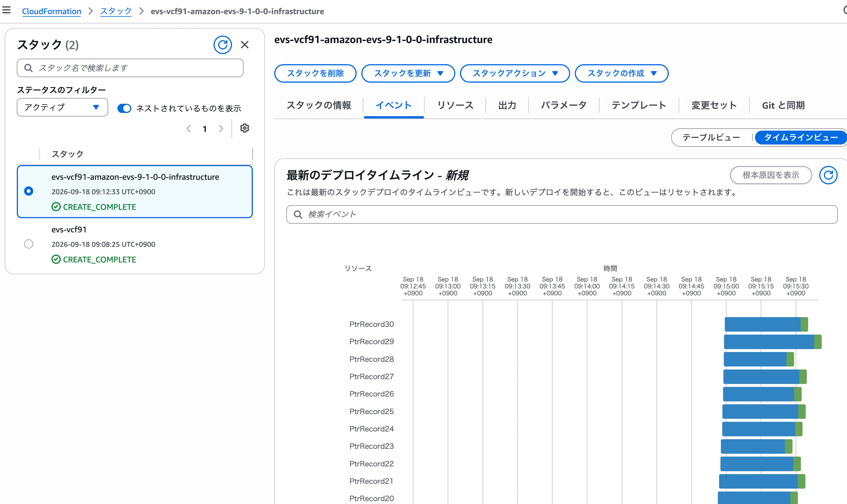Switch to テンプレート tab
The image size is (847, 504).
(x=639, y=105)
